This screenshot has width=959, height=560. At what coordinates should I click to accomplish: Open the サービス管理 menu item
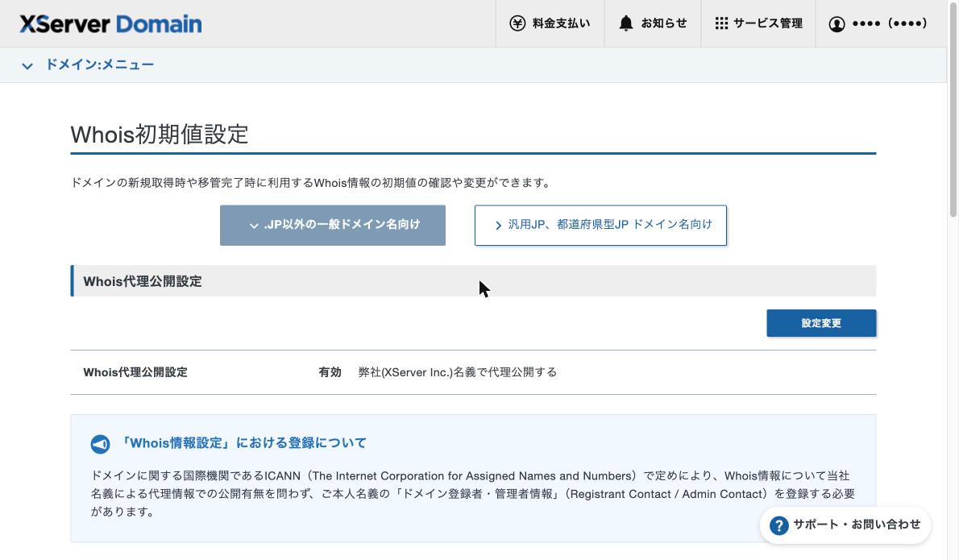point(758,23)
